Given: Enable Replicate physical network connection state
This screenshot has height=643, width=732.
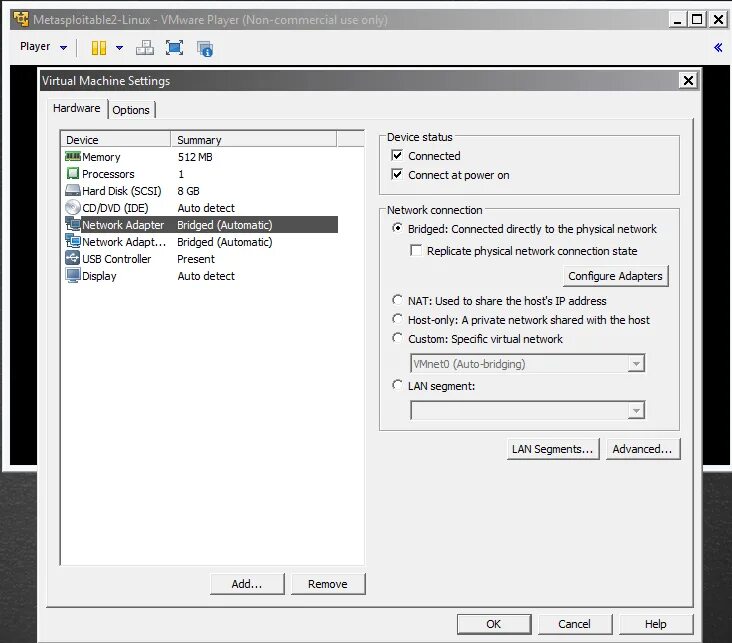Looking at the screenshot, I should pyautogui.click(x=415, y=250).
